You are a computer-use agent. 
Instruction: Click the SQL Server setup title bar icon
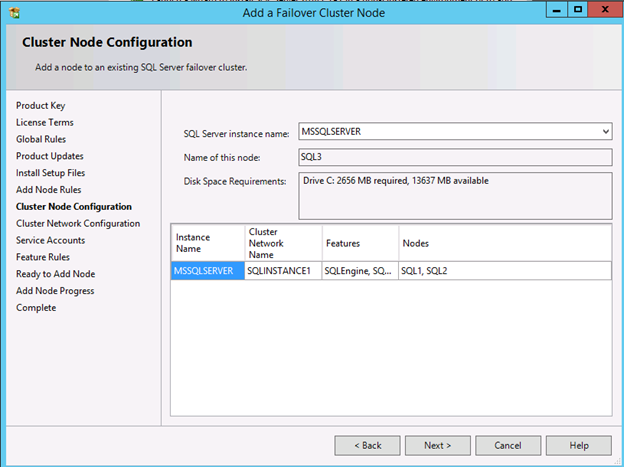(13, 11)
